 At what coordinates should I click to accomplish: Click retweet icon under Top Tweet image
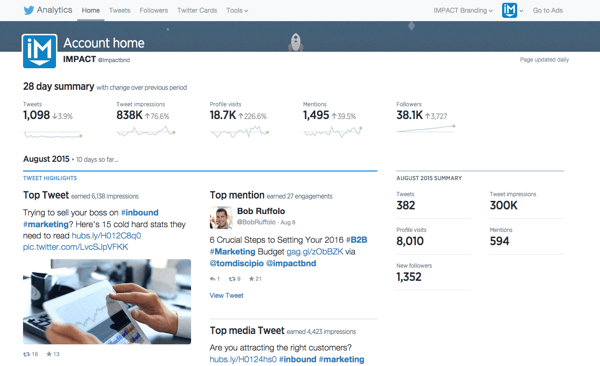point(26,354)
